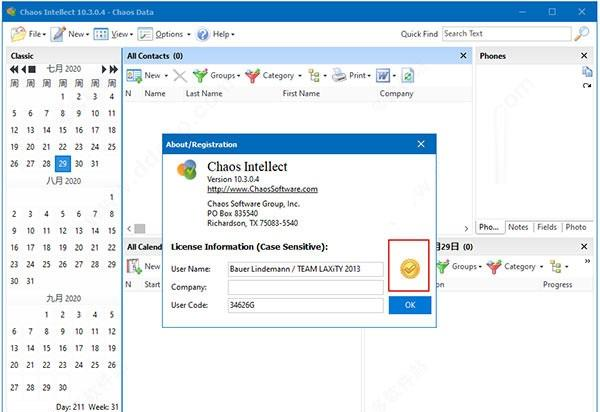Click the tree hierarchy icon in calendar pane
600x412 pixels.
coord(555,266)
